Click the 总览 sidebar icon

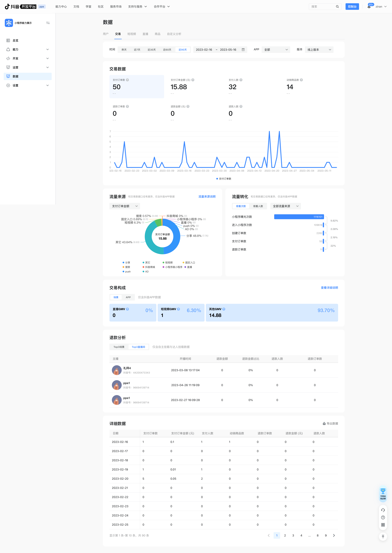pyautogui.click(x=8, y=41)
